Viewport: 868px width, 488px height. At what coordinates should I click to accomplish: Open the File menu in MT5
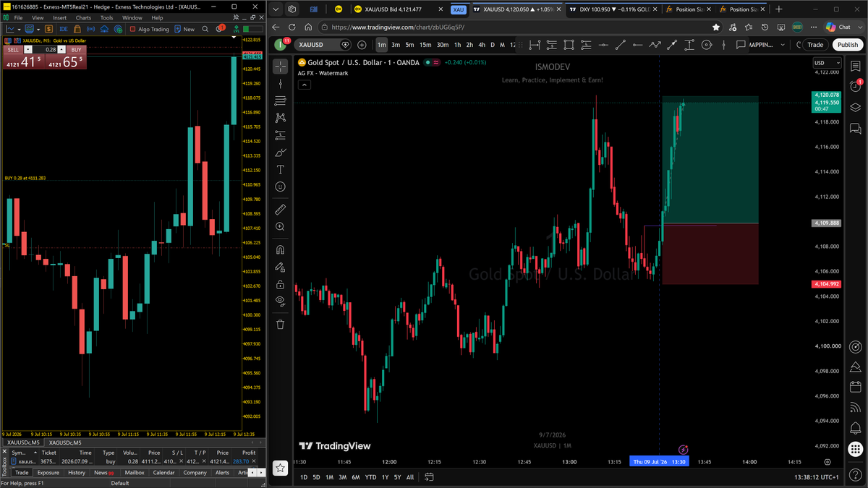tap(17, 17)
